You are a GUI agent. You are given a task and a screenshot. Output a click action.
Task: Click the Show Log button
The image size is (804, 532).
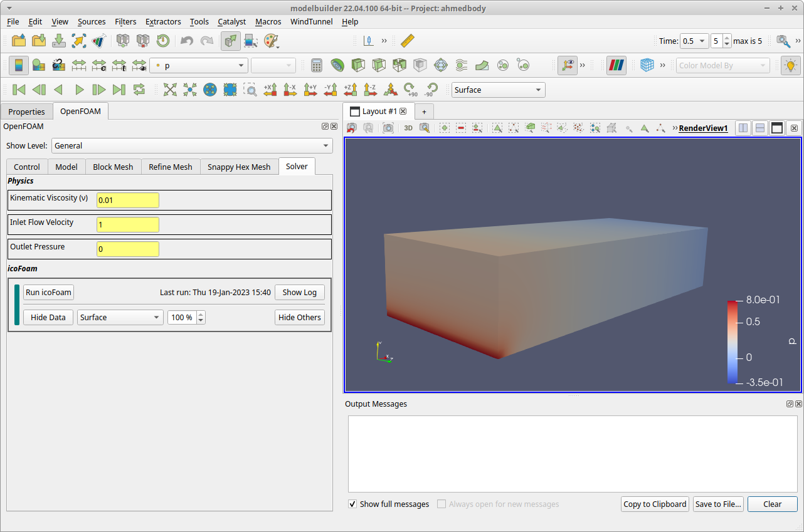300,292
